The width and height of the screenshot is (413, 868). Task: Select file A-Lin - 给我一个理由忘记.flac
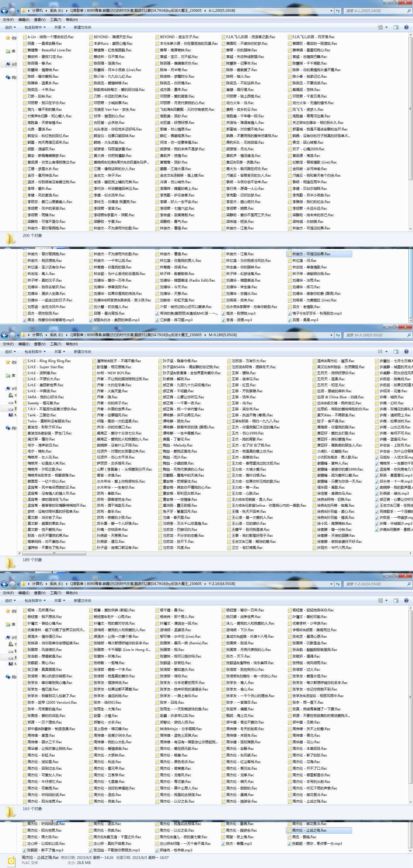(x=48, y=37)
